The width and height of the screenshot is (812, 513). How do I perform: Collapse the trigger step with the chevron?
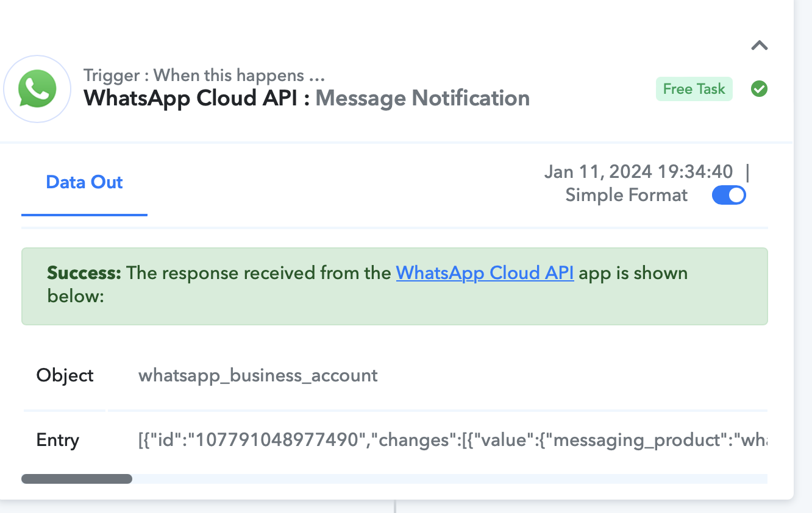point(759,45)
